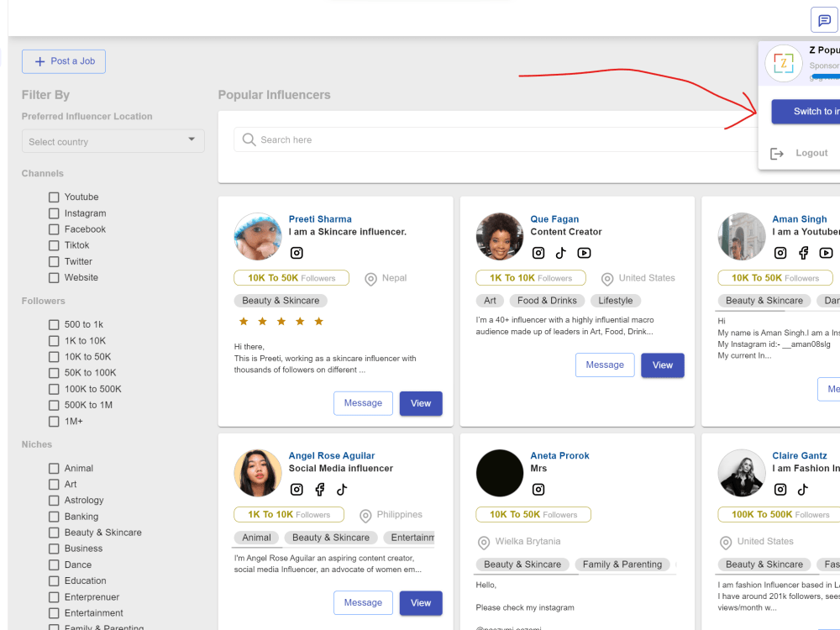The width and height of the screenshot is (840, 630).
Task: Click Aman Singh's Instagram icon
Action: [780, 253]
